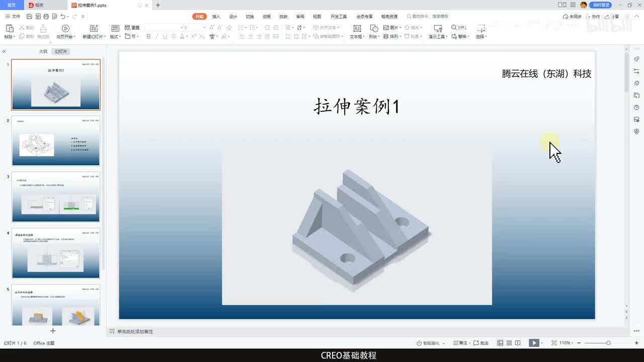Image resolution: width=644 pixels, height=362 pixels.
Task: Click the Presentation Tools (演示工具) icon
Action: click(x=438, y=28)
